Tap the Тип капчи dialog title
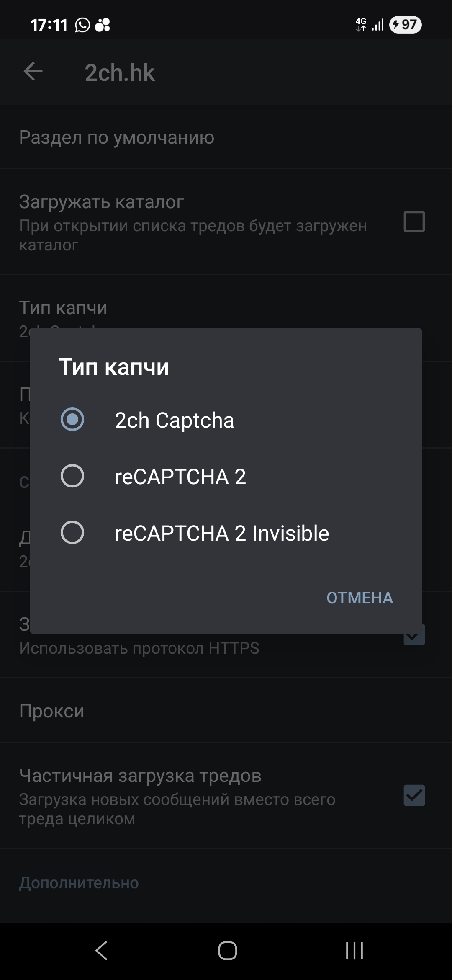Image resolution: width=452 pixels, height=980 pixels. pos(114,367)
